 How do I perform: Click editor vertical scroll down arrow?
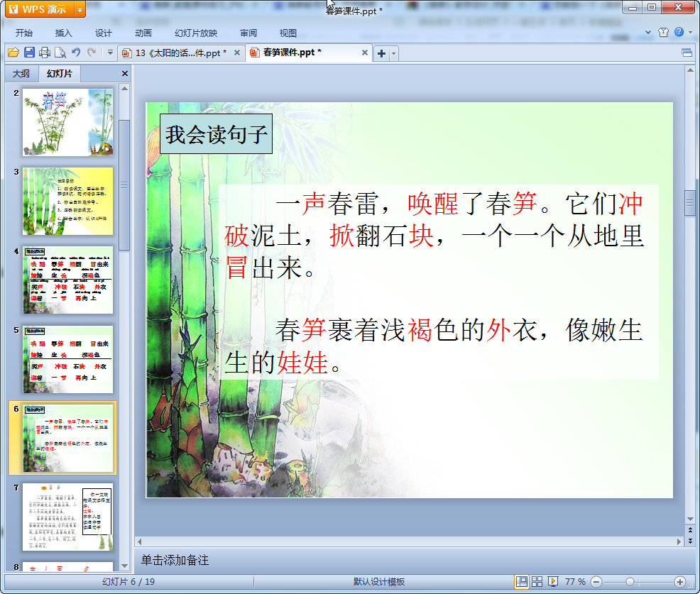[690, 519]
